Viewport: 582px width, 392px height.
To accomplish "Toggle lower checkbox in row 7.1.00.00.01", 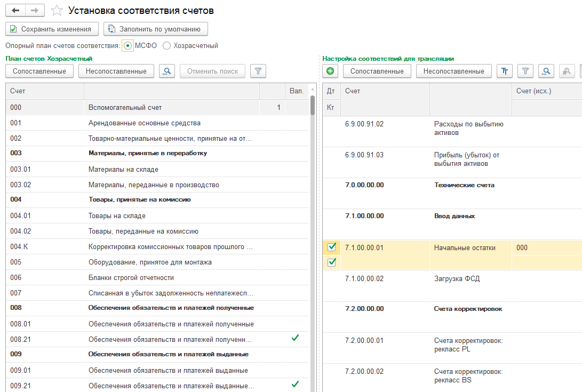I will [331, 262].
